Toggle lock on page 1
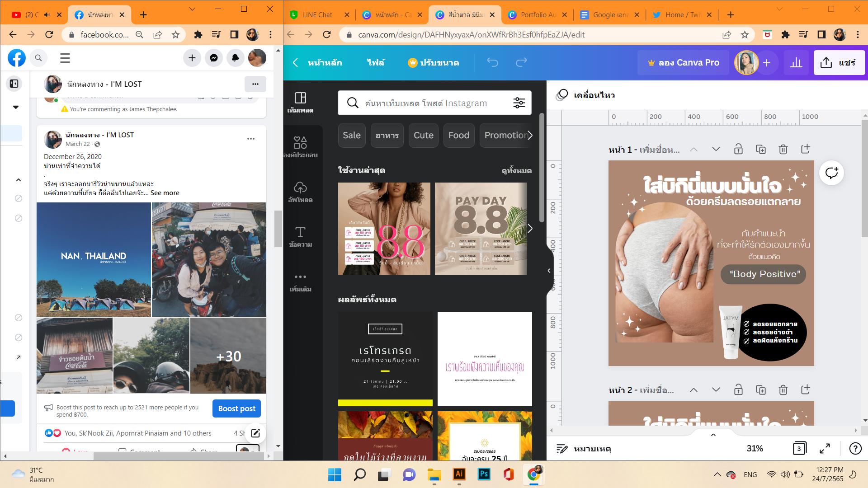This screenshot has width=868, height=488. point(738,149)
